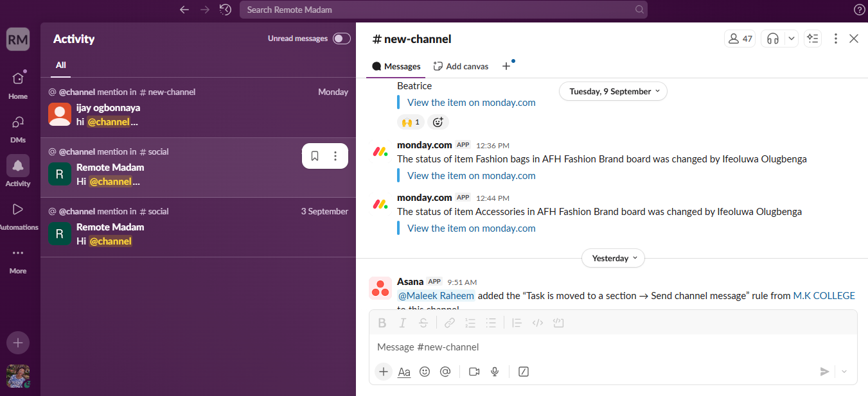
Task: Click the raised hands reaction
Action: [410, 122]
